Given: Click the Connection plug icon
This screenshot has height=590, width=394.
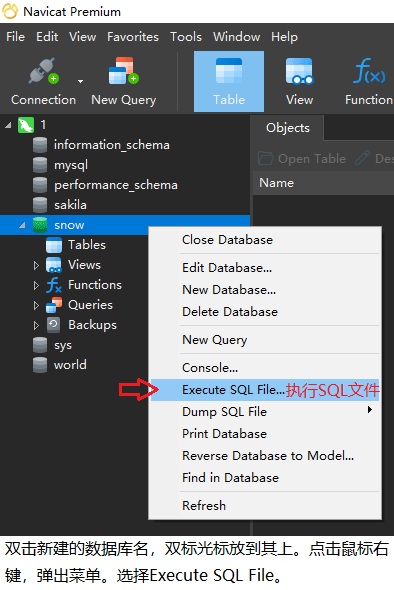Looking at the screenshot, I should tap(43, 71).
